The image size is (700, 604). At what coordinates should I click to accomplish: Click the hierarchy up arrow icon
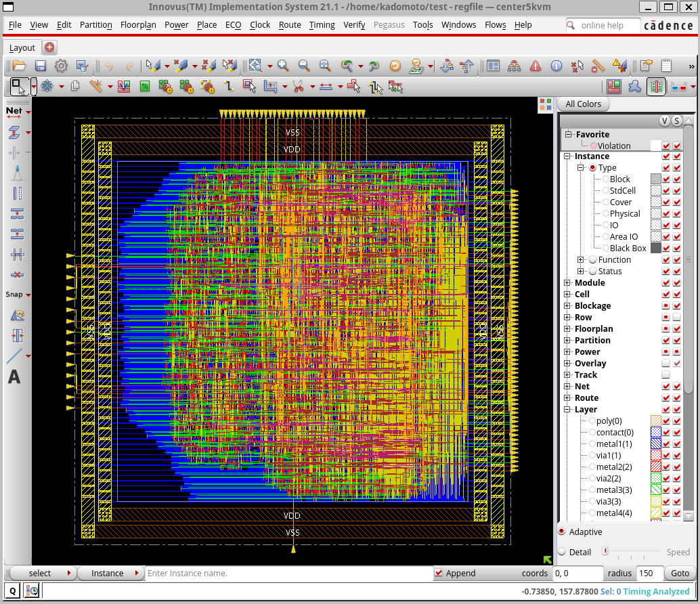click(466, 66)
